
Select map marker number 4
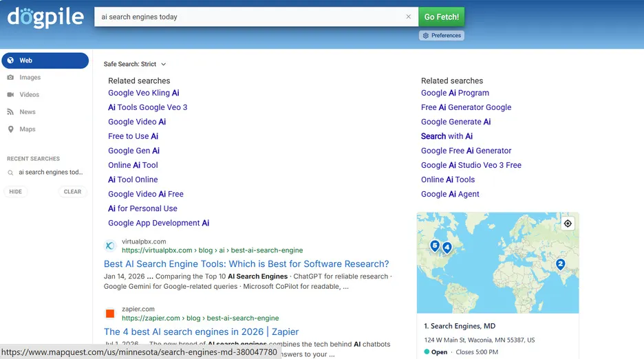(447, 248)
